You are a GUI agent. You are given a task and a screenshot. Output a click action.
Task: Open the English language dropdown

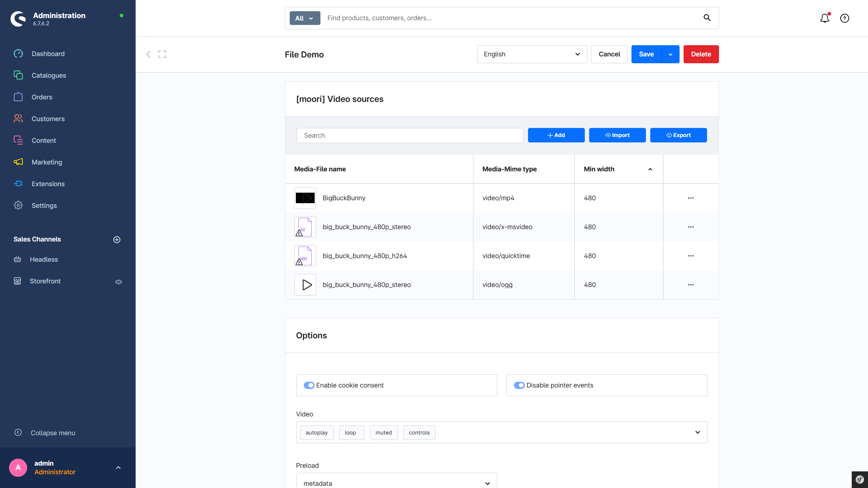click(532, 54)
